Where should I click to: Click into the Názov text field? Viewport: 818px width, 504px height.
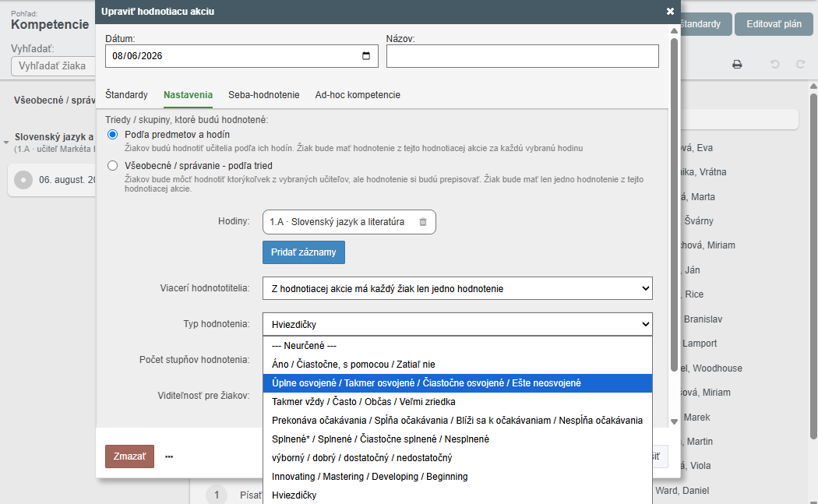tap(522, 56)
